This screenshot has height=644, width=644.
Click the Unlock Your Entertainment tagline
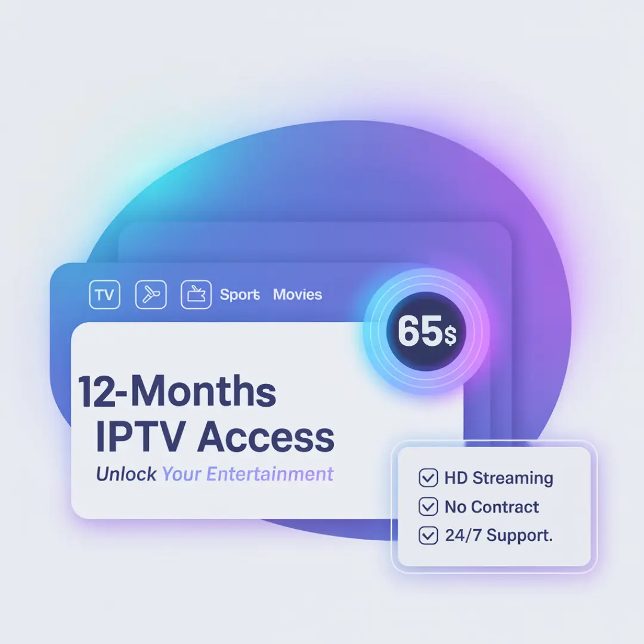click(x=215, y=474)
